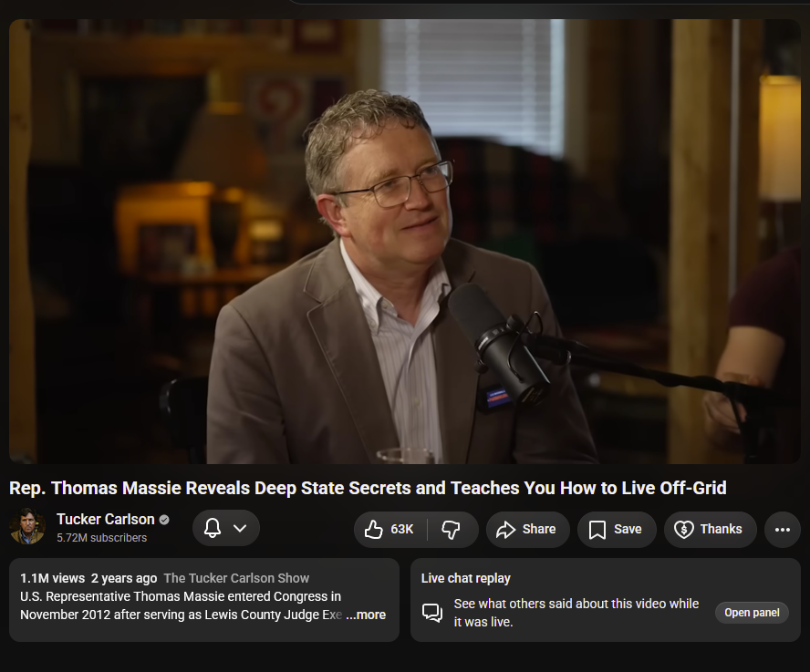Screen dimensions: 810x672
Task: Open the Tucker Carlson channel avatar
Action: [27, 527]
